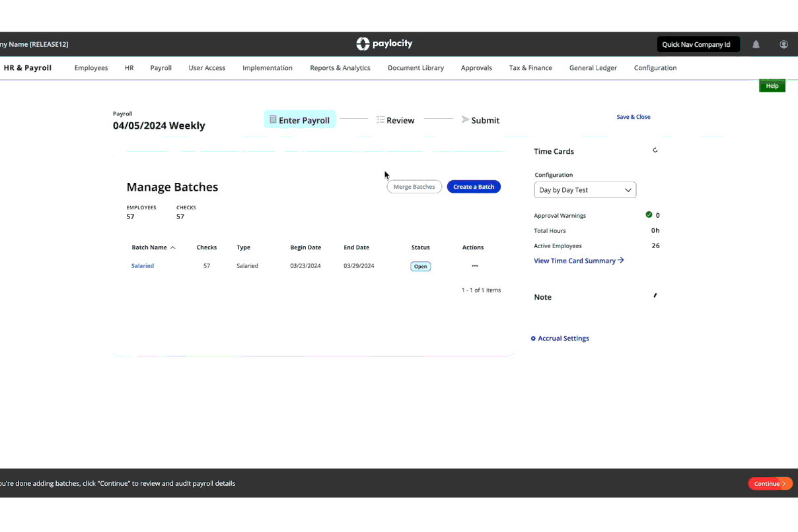Click the Checks column header
This screenshot has height=532, width=798.
207,248
